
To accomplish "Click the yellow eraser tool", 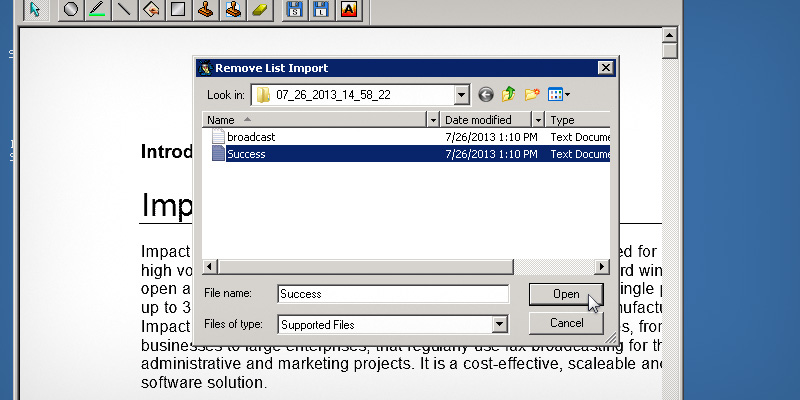I will click(258, 10).
